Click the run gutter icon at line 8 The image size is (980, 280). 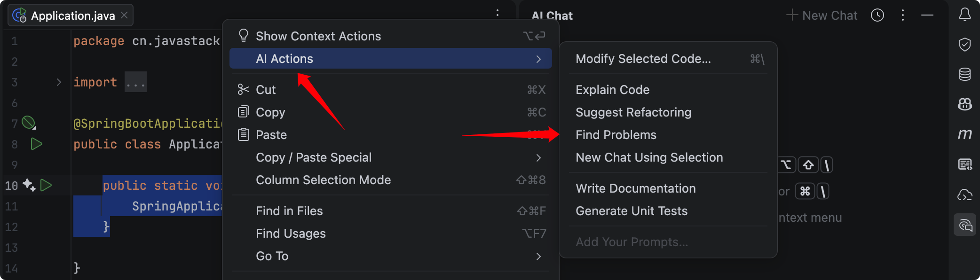pos(36,144)
